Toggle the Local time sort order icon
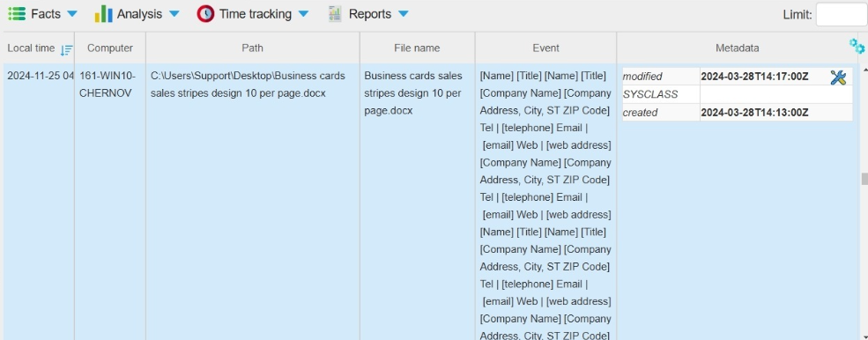868x340 pixels. (x=66, y=50)
